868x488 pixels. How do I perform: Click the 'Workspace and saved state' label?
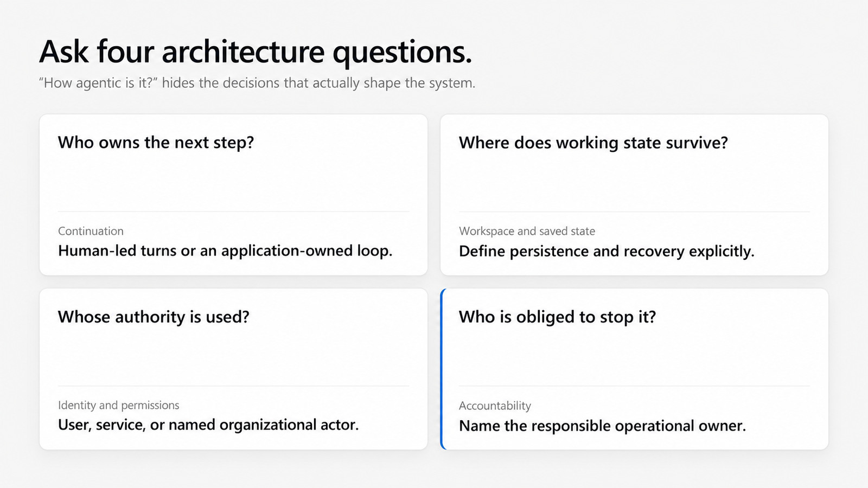click(x=527, y=231)
